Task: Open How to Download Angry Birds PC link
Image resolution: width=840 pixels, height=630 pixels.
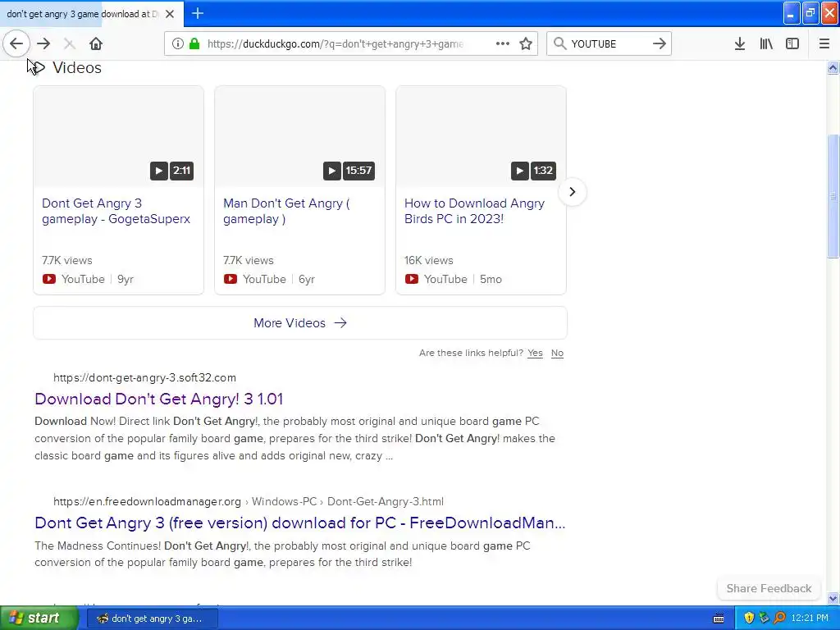Action: pyautogui.click(x=474, y=211)
